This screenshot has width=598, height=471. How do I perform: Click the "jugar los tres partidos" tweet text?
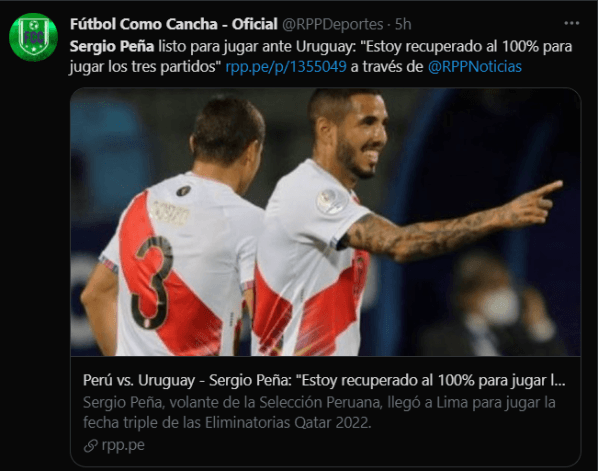point(145,67)
